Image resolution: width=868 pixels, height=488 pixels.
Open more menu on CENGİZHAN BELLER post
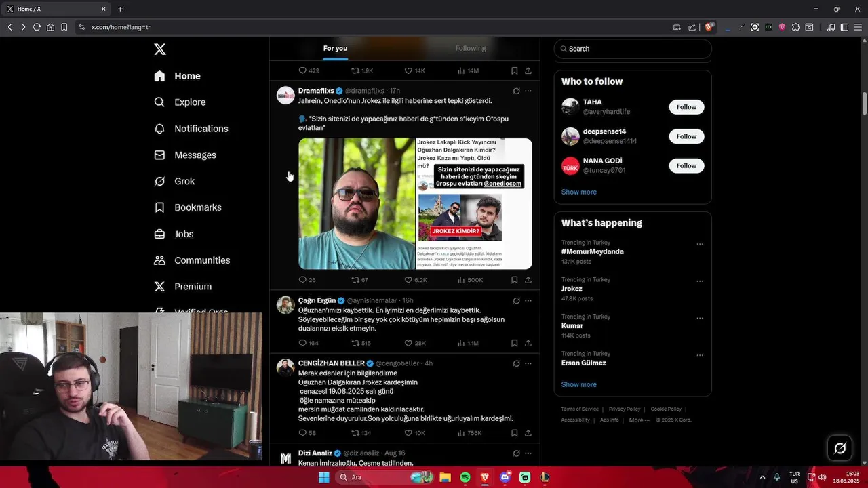(528, 363)
